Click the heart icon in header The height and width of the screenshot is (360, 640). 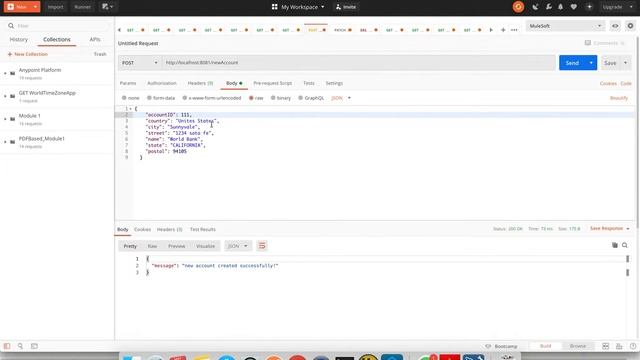tap(574, 7)
